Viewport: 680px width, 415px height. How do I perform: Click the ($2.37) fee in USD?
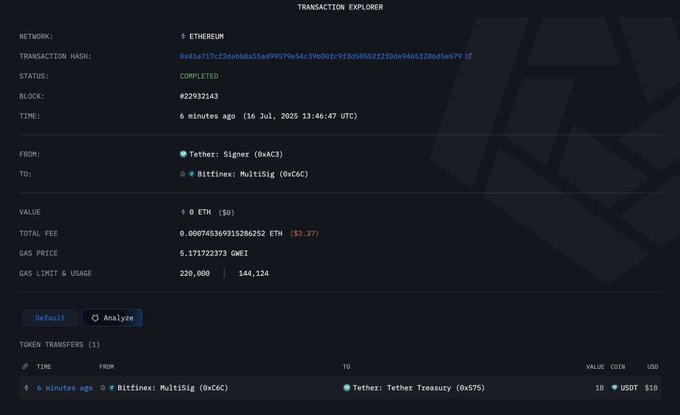[x=304, y=233]
